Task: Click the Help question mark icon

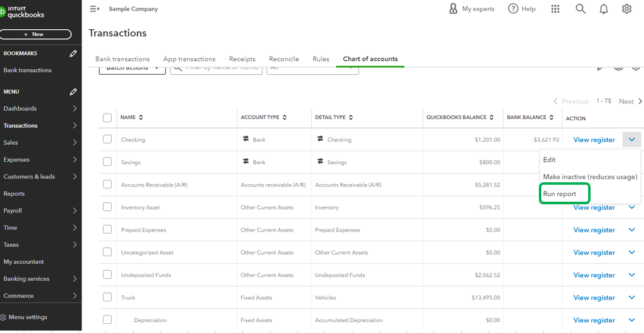Action: (x=513, y=9)
